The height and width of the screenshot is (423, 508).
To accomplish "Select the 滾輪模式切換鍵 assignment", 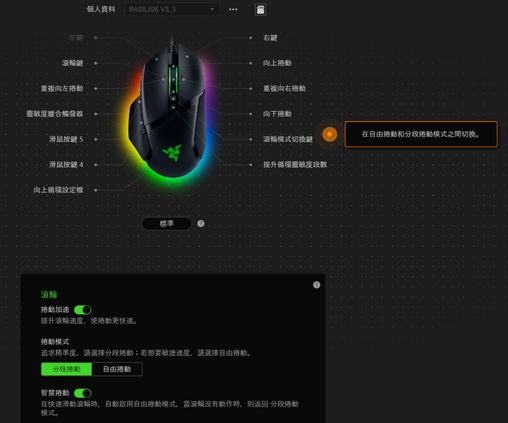I will (x=288, y=139).
